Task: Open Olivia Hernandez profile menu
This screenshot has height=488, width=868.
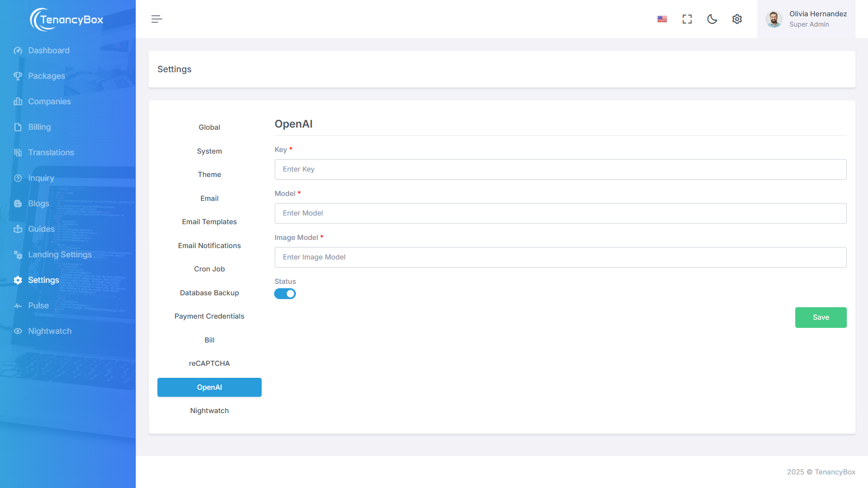Action: (x=806, y=19)
